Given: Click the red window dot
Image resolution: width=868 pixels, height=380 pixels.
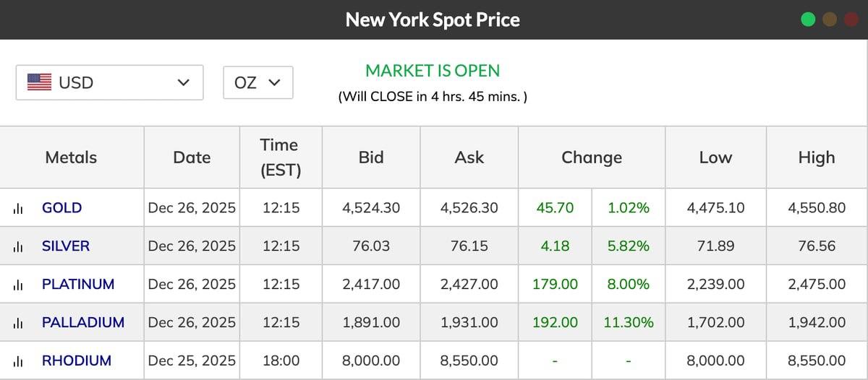Looking at the screenshot, I should [x=850, y=20].
